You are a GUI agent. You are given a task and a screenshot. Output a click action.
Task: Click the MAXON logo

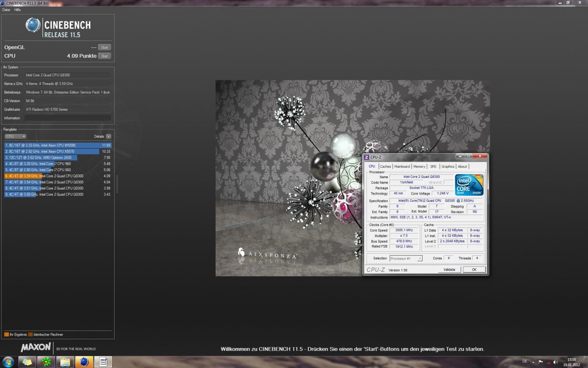pos(36,347)
